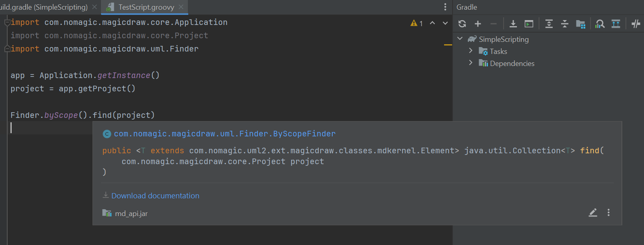Download sources for all dependencies
This screenshot has height=245, width=644.
[513, 23]
